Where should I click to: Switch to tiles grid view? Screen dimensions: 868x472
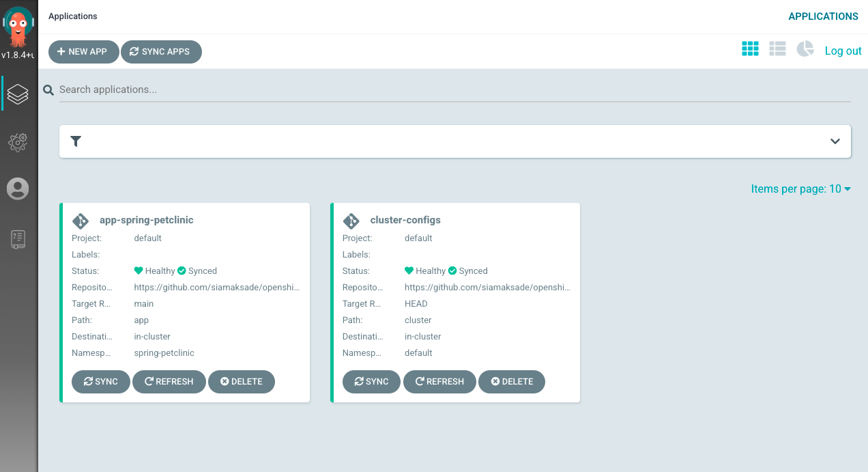(x=751, y=49)
